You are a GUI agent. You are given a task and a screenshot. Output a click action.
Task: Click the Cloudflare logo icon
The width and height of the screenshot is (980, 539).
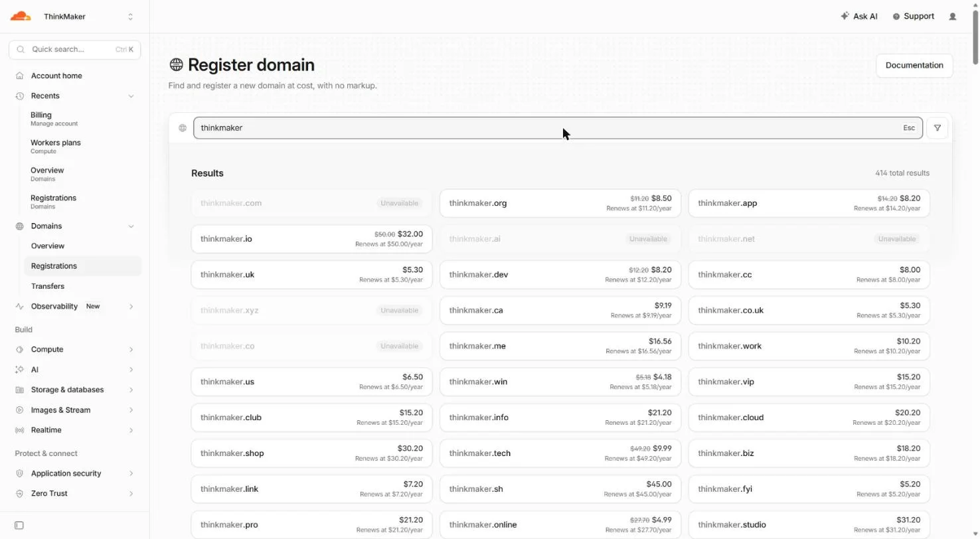[x=21, y=17]
